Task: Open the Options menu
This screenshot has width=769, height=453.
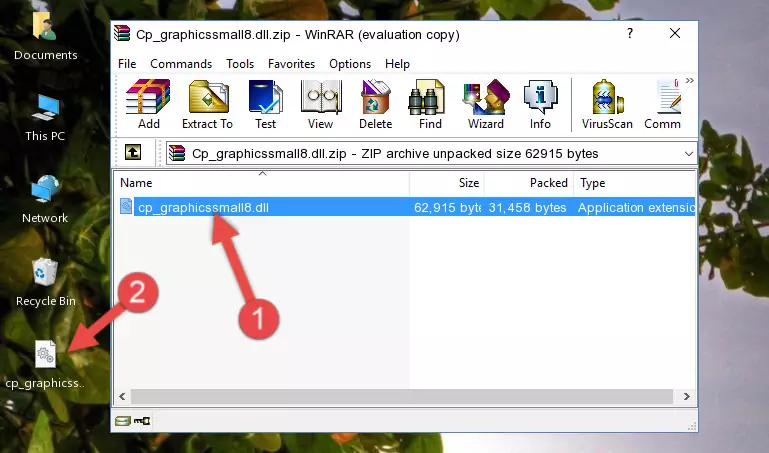Action: 350,64
